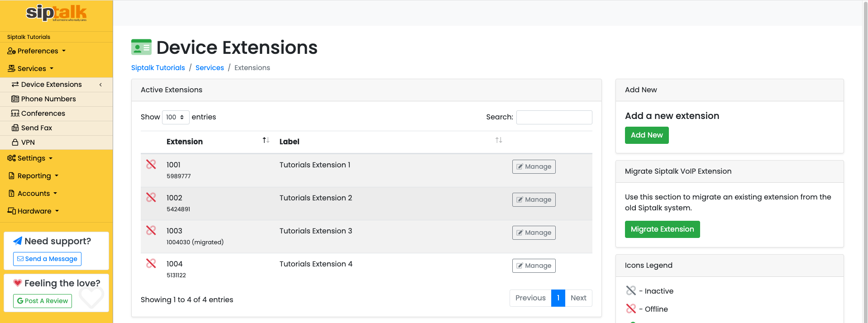Click the VPN lock icon in sidebar

(15, 142)
